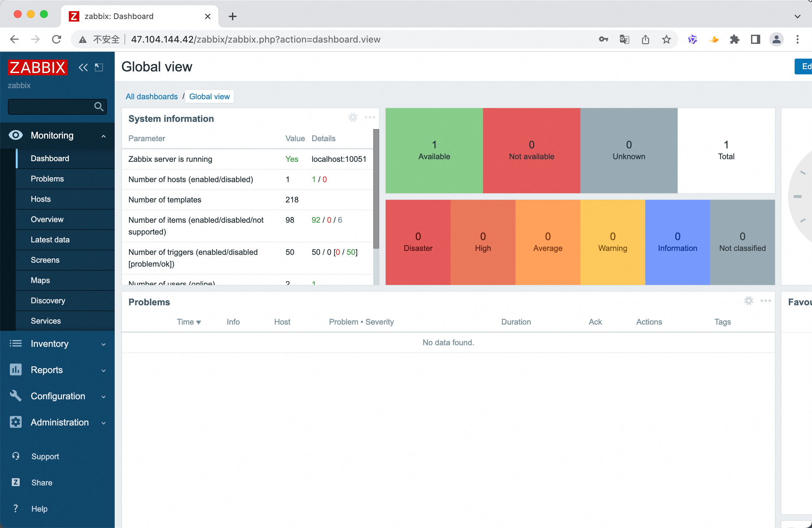812x528 pixels.
Task: Open browser extensions puzzle icon
Action: pyautogui.click(x=735, y=39)
